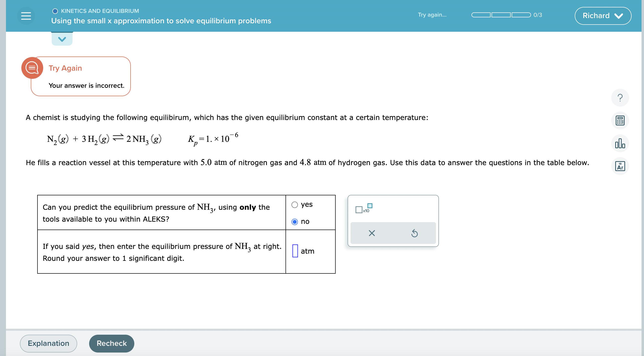This screenshot has height=356, width=644.
Task: Open the calculator tool
Action: [x=620, y=120]
